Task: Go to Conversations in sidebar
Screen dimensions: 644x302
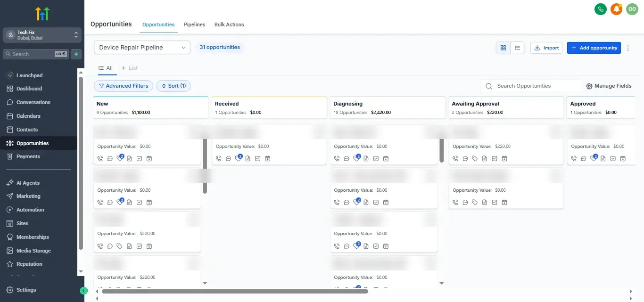Action: (33, 102)
